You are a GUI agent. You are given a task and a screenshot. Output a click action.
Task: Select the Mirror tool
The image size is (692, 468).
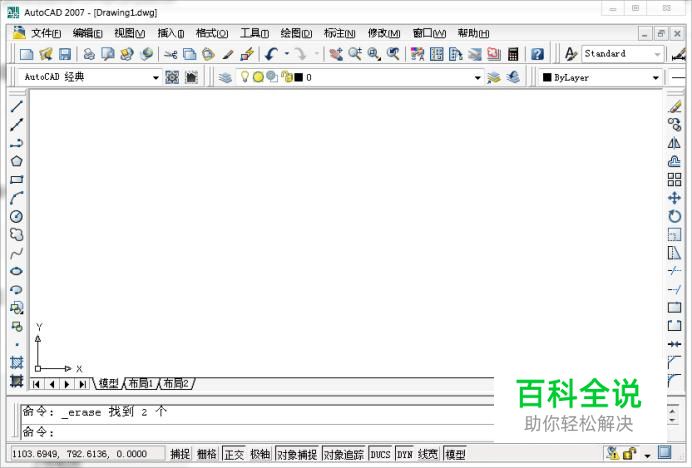coord(674,143)
